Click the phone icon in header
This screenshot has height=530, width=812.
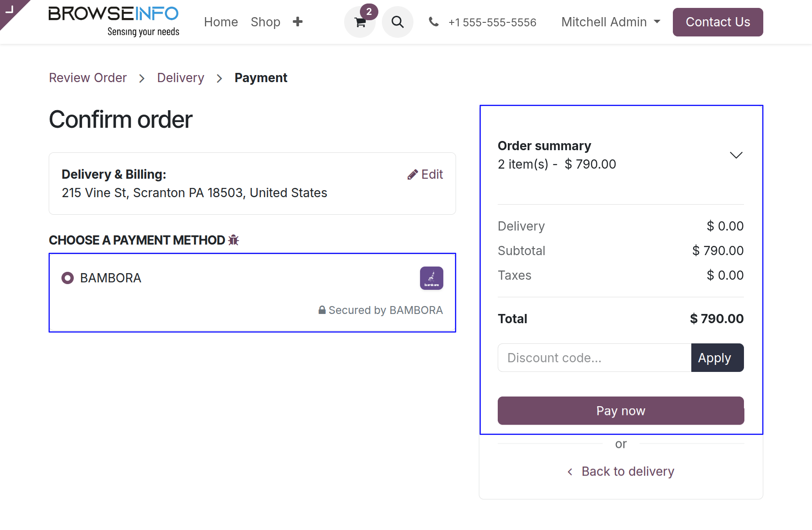tap(434, 22)
